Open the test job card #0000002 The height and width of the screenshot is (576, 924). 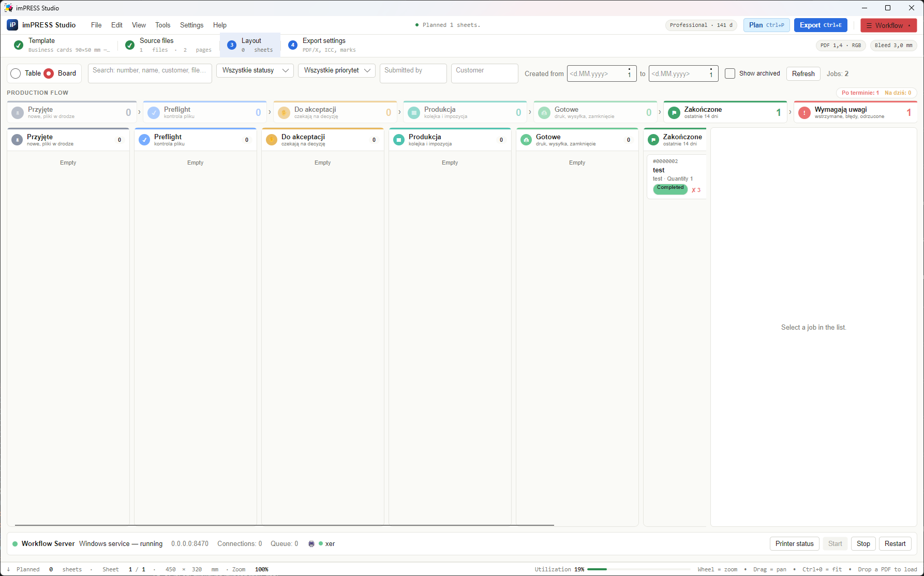point(677,176)
